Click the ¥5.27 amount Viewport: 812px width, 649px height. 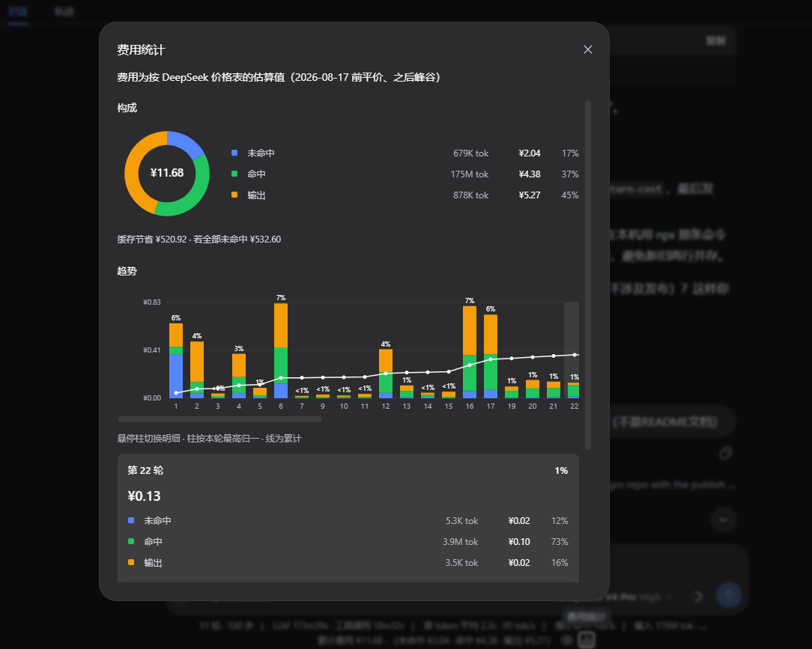tap(530, 195)
